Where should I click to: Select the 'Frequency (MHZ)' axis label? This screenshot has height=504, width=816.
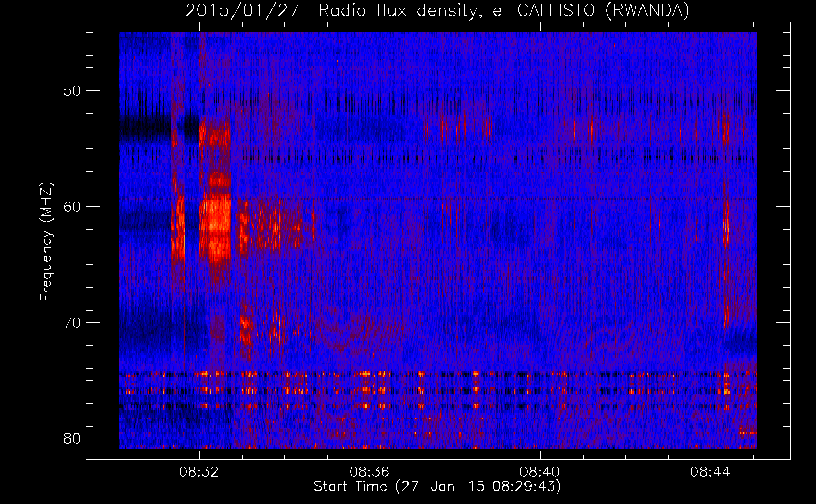tap(46, 242)
